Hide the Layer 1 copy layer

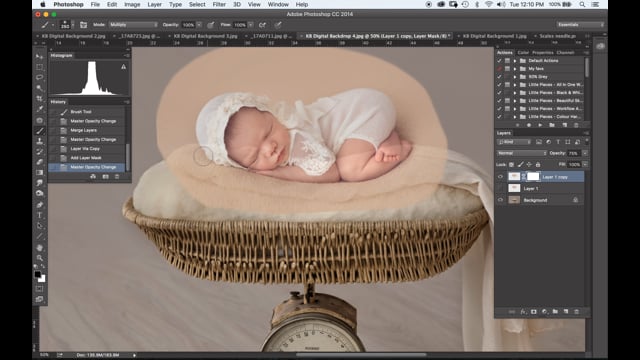(500, 177)
